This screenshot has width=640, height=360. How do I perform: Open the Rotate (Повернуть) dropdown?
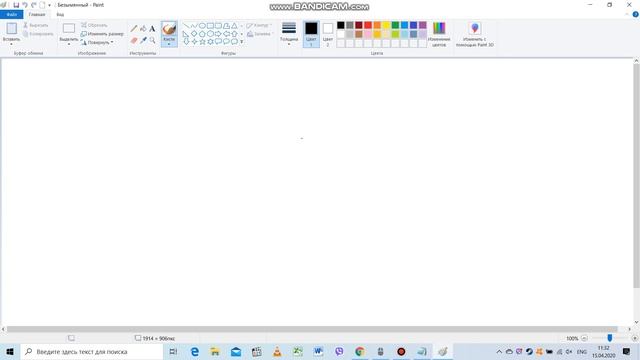(97, 42)
